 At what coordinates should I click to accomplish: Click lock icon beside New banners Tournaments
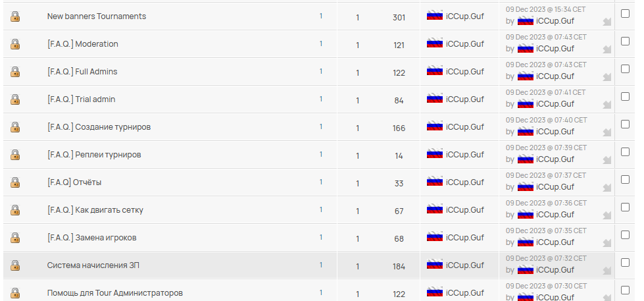coord(15,16)
